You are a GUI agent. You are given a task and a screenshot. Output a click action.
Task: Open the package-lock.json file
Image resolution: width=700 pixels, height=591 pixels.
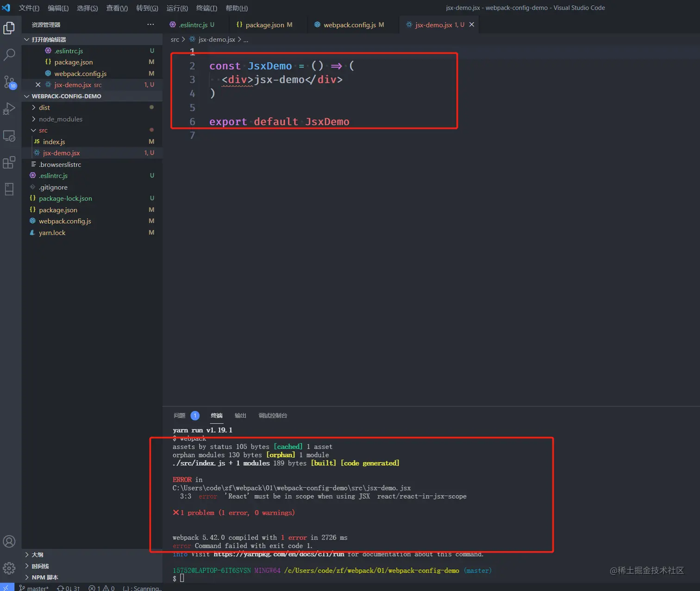pyautogui.click(x=92, y=198)
